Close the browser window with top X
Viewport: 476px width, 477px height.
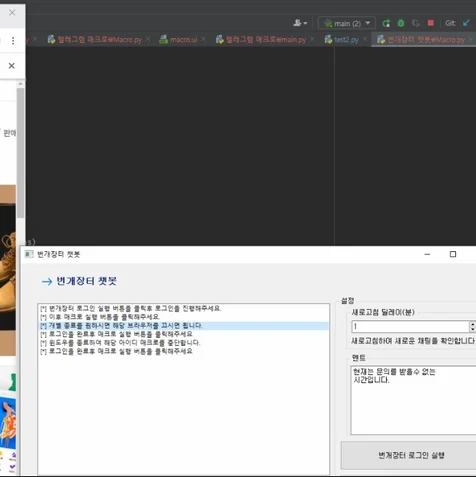click(12, 12)
